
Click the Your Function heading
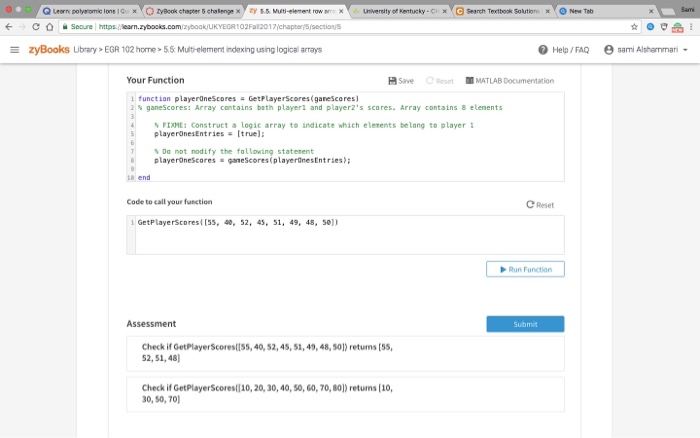coord(155,80)
